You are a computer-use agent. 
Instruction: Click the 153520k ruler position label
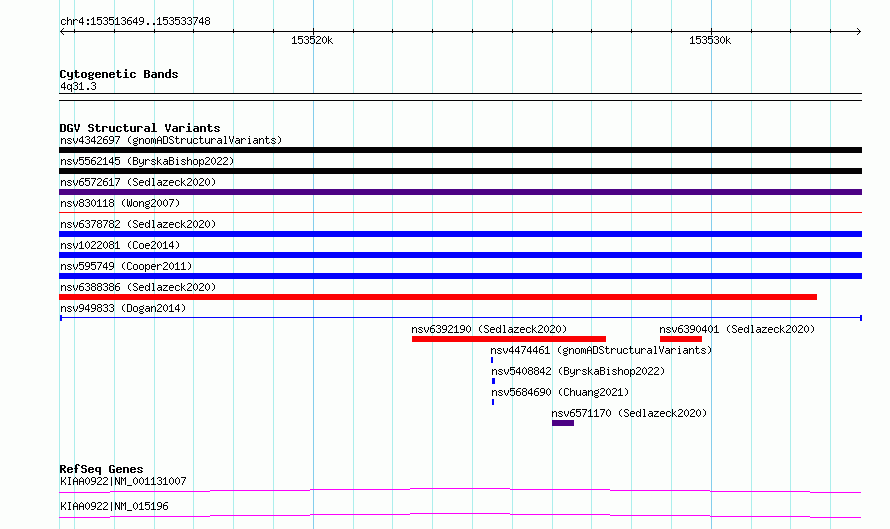point(312,40)
